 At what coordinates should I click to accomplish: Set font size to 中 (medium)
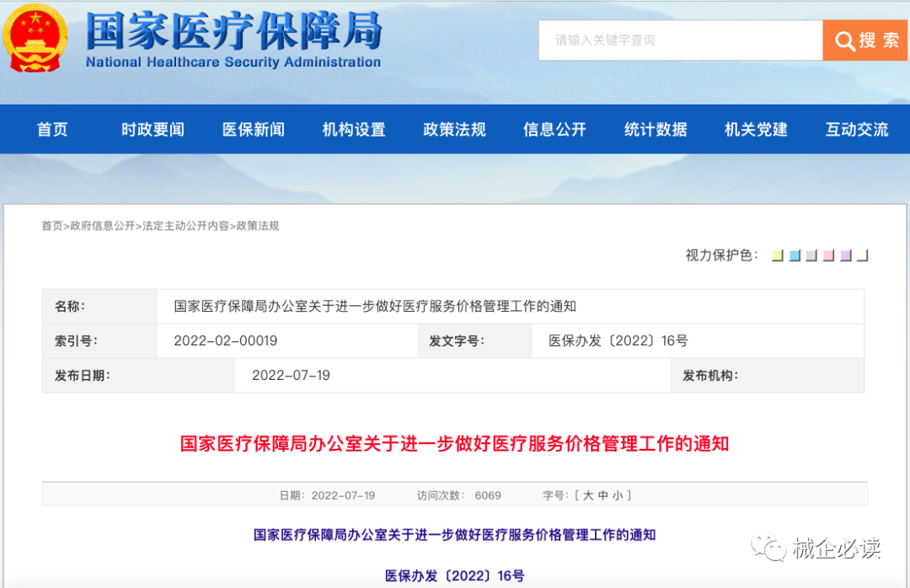point(603,495)
